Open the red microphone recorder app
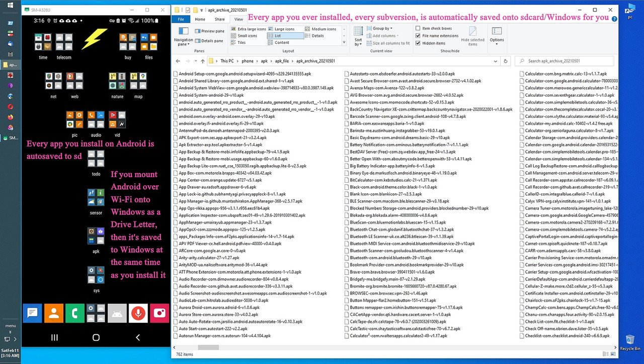Screen dimensions: 644x364 click(x=138, y=313)
